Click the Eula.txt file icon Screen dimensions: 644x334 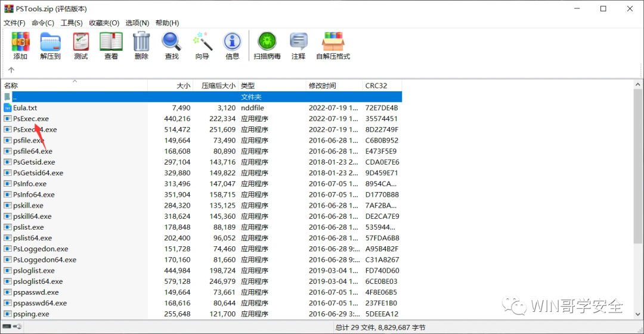8,107
